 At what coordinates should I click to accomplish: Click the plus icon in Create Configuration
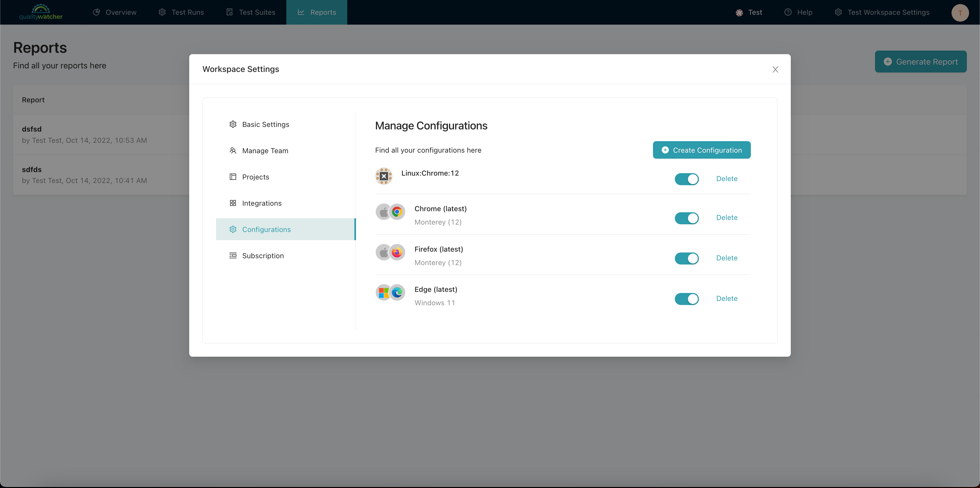665,150
